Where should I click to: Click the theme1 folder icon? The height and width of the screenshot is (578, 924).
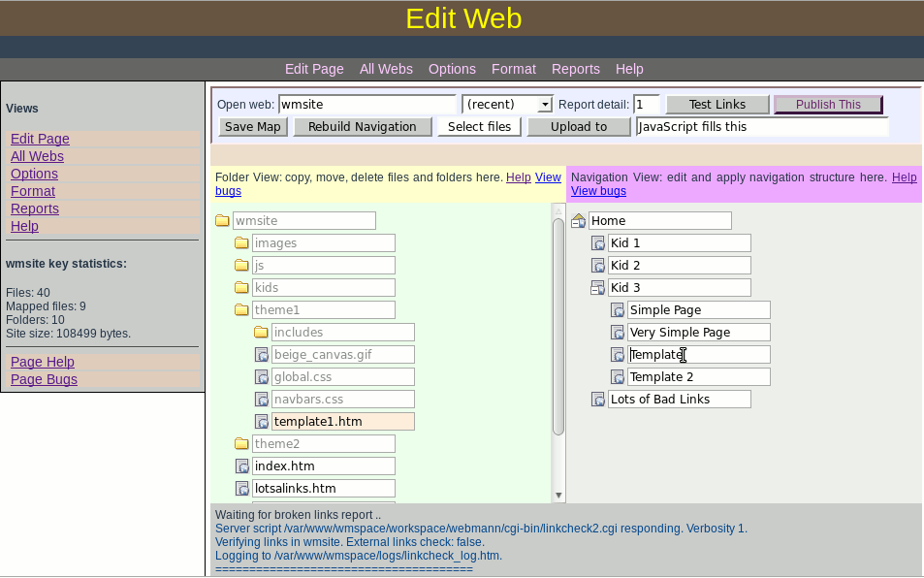point(241,310)
